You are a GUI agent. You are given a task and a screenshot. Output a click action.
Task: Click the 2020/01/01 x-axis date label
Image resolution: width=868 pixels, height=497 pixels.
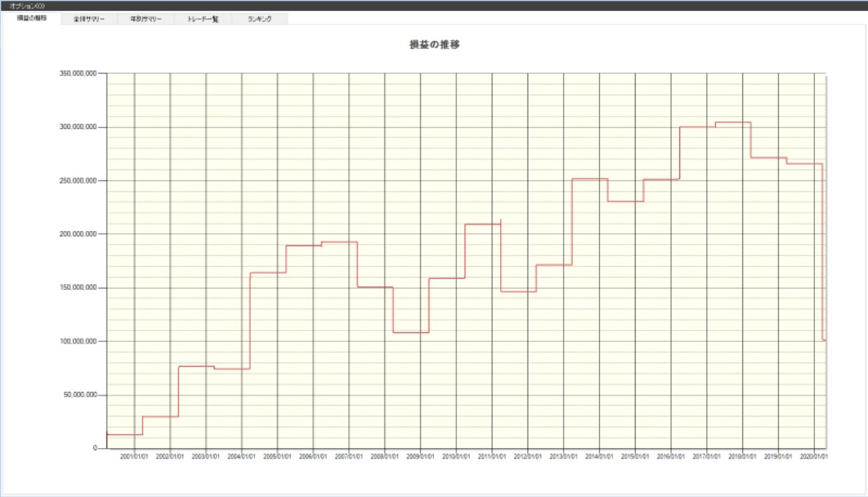[814, 457]
